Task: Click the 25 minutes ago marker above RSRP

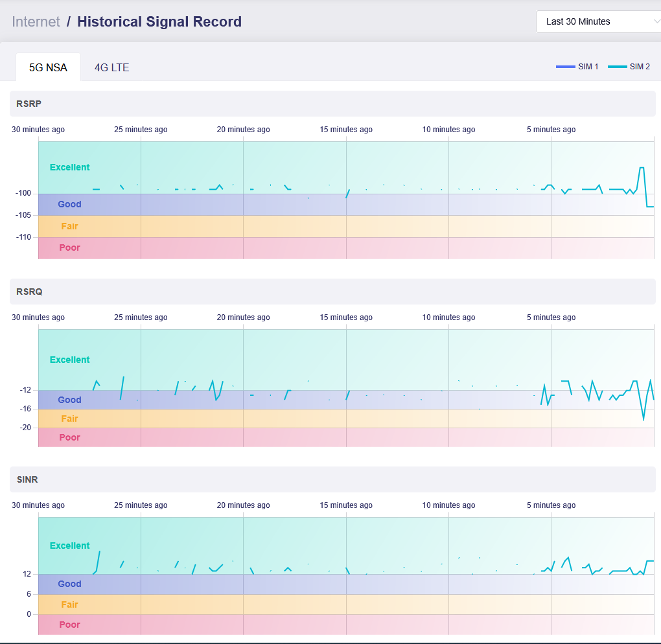Action: pyautogui.click(x=141, y=130)
